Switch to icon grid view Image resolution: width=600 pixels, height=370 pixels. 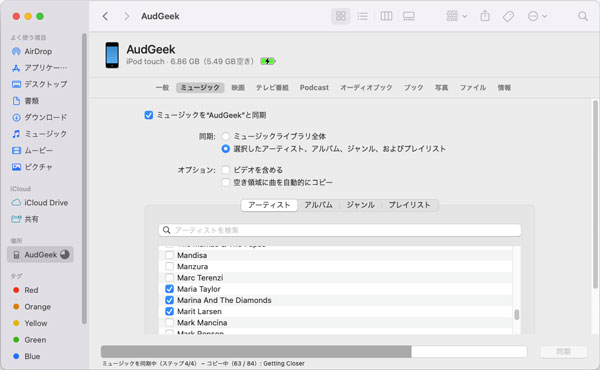tap(341, 16)
